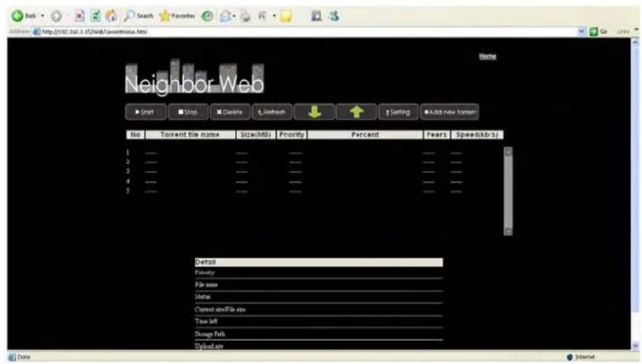
Task: Click the green up arrow button
Action: click(x=356, y=112)
